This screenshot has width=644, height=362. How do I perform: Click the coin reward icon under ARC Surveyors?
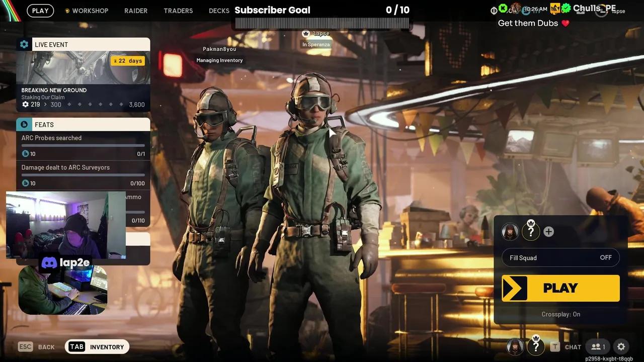[25, 184]
